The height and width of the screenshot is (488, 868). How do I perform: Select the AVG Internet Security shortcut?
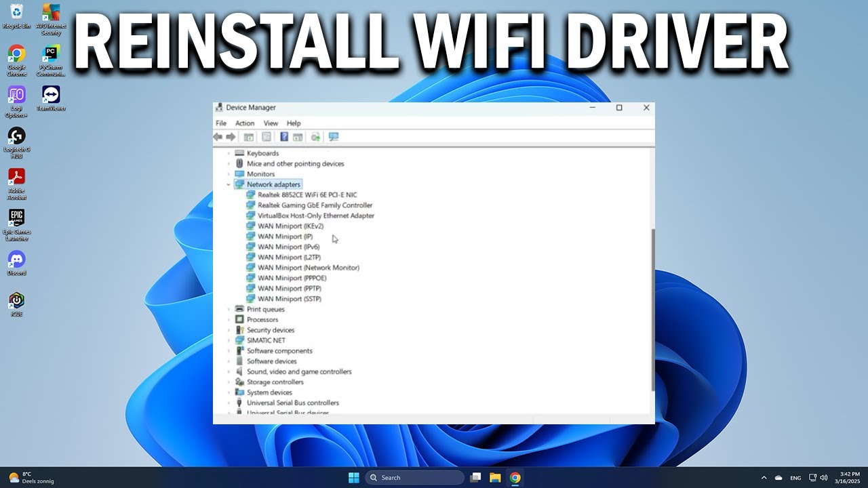coord(51,19)
